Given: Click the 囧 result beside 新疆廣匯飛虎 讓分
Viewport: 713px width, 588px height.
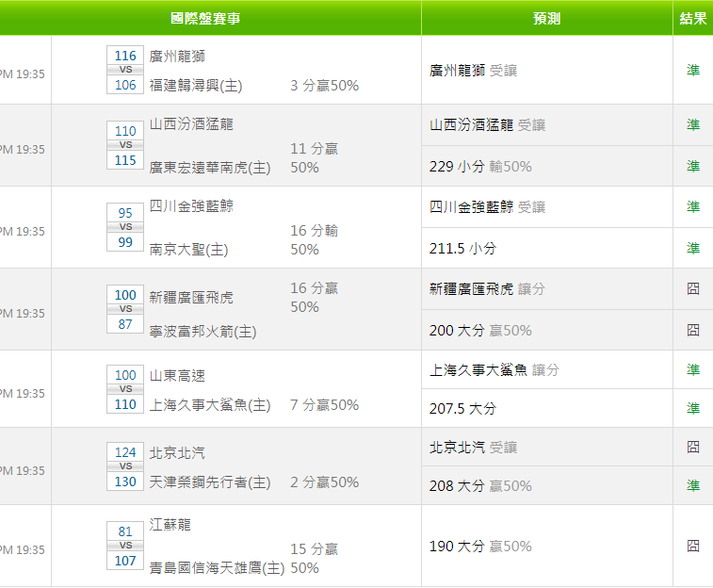Looking at the screenshot, I should click(693, 288).
